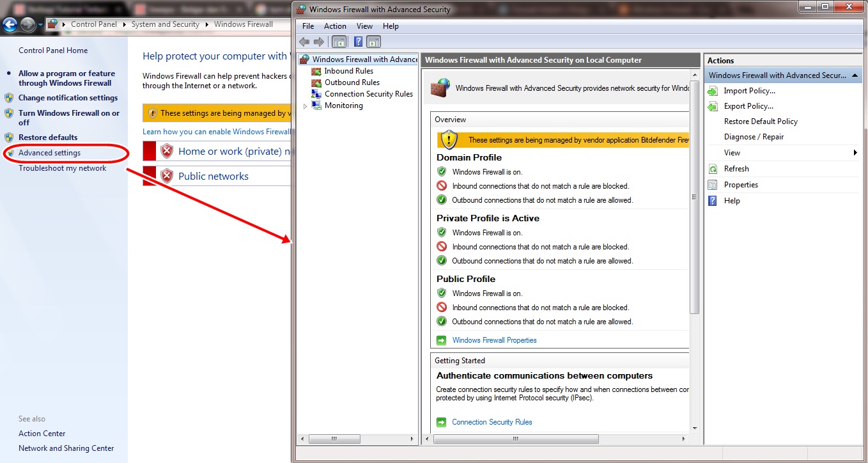Viewport: 868px width, 463px height.
Task: Click the Public Profile heading
Action: tap(466, 279)
